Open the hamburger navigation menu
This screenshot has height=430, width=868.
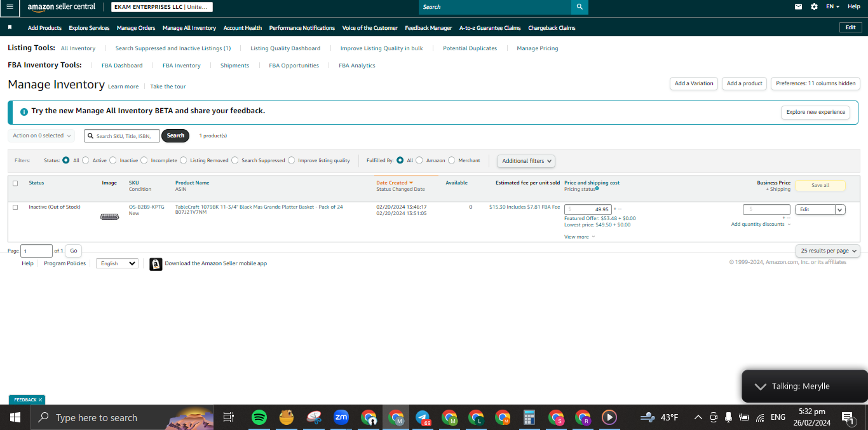point(10,6)
